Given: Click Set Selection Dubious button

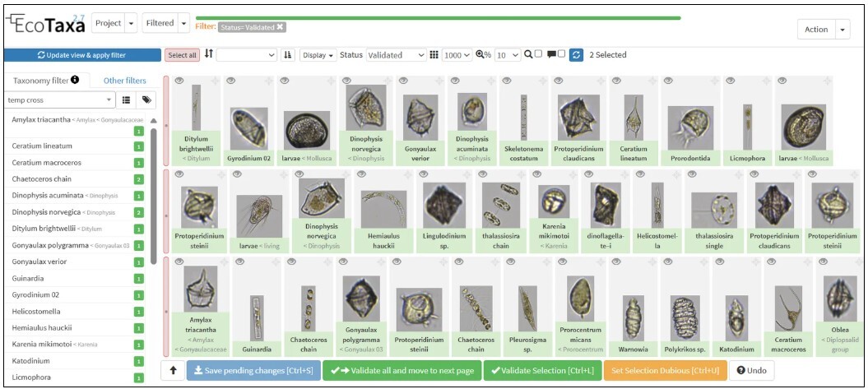Looking at the screenshot, I should pos(665,371).
